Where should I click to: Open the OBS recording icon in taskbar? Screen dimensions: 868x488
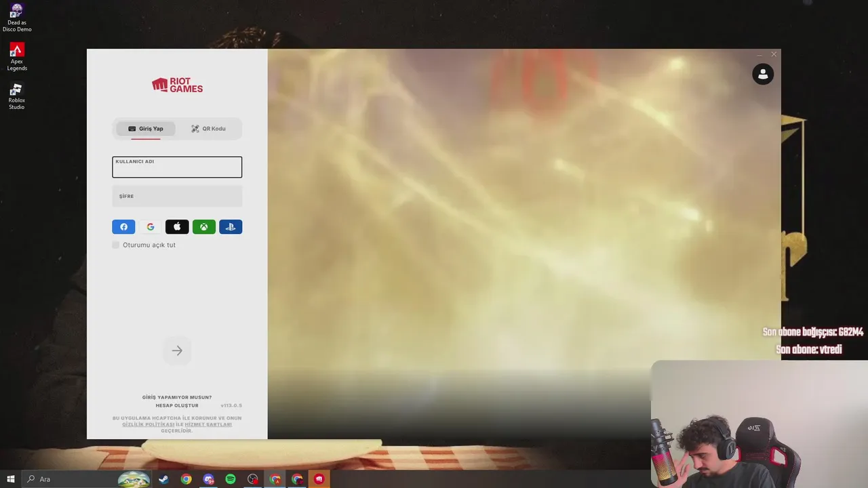pos(253,479)
